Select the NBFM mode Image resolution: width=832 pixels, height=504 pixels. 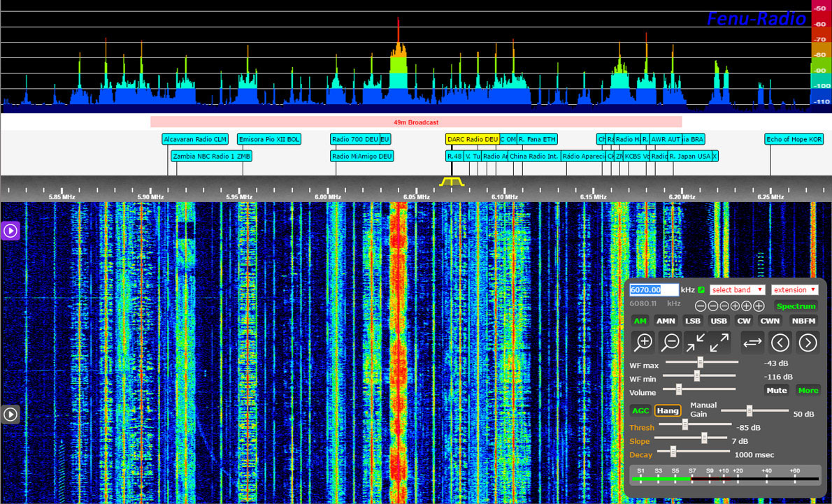[803, 321]
